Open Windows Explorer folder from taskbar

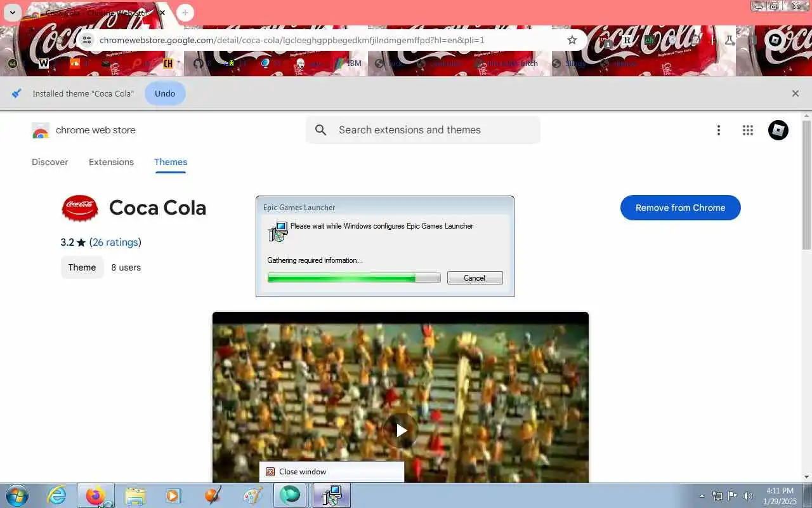coord(135,495)
